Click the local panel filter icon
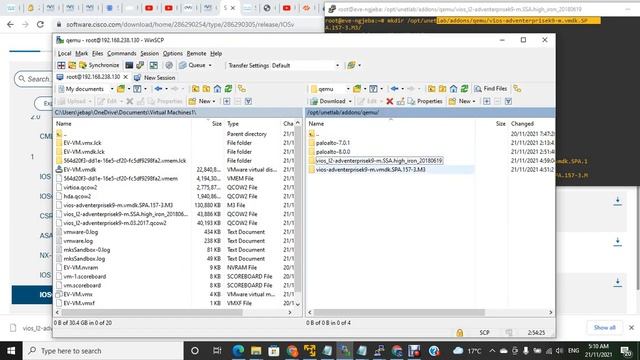Image resolution: width=640 pixels, height=360 pixels. [x=137, y=89]
